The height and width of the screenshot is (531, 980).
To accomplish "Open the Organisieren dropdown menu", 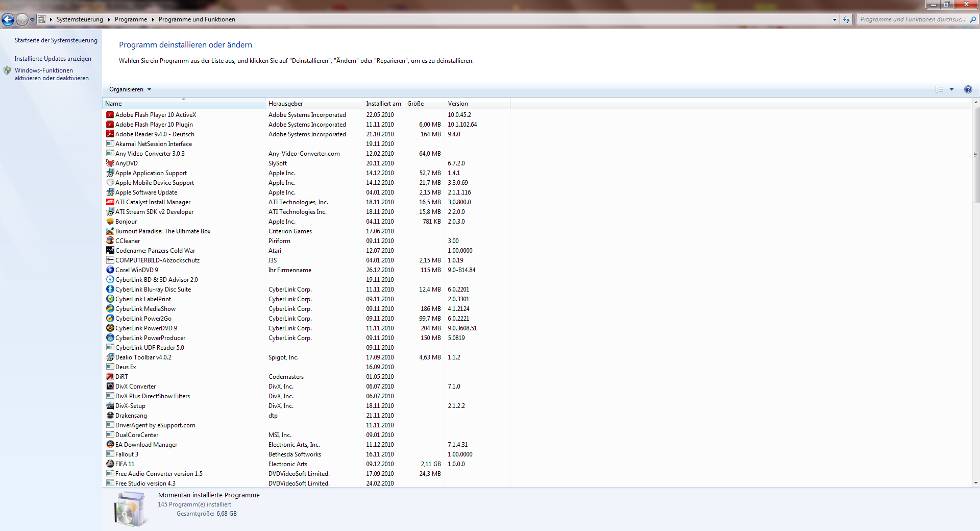I will tap(130, 89).
